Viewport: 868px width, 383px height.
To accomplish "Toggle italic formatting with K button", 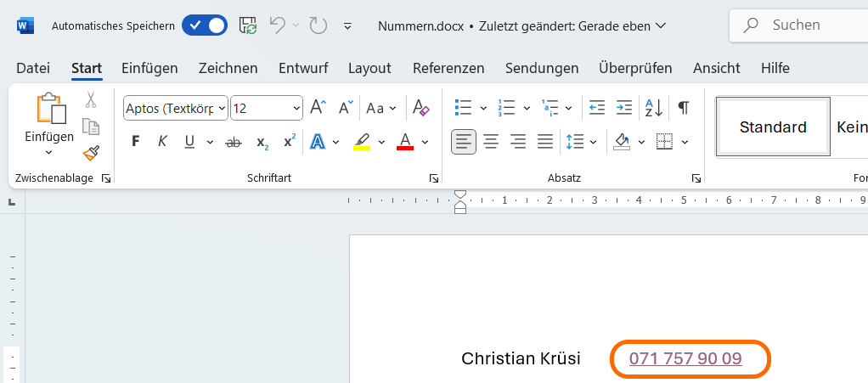I will point(162,142).
